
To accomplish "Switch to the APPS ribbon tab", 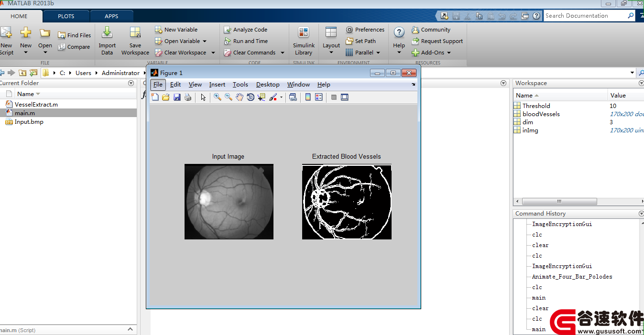I will coord(111,16).
